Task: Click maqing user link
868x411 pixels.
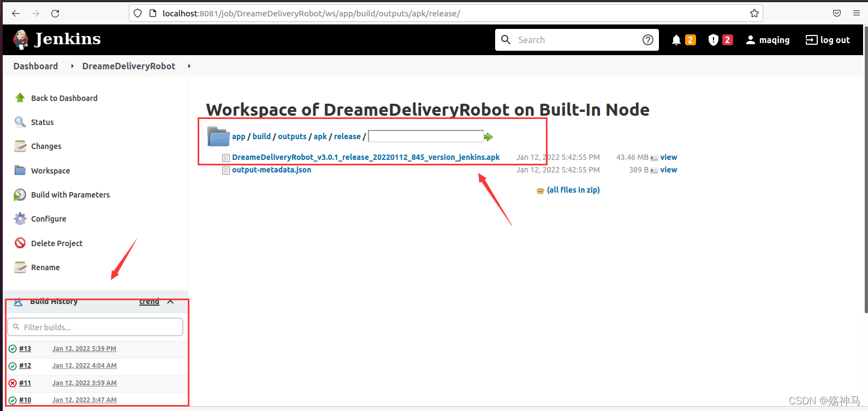Action: pyautogui.click(x=774, y=40)
